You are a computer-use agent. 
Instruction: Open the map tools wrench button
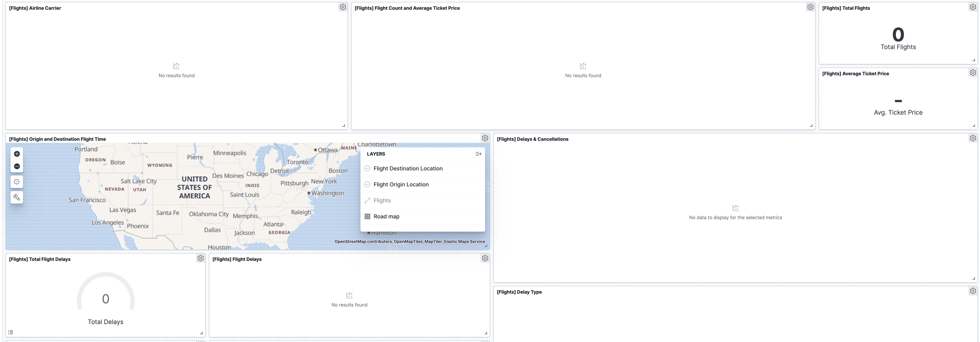(x=17, y=197)
